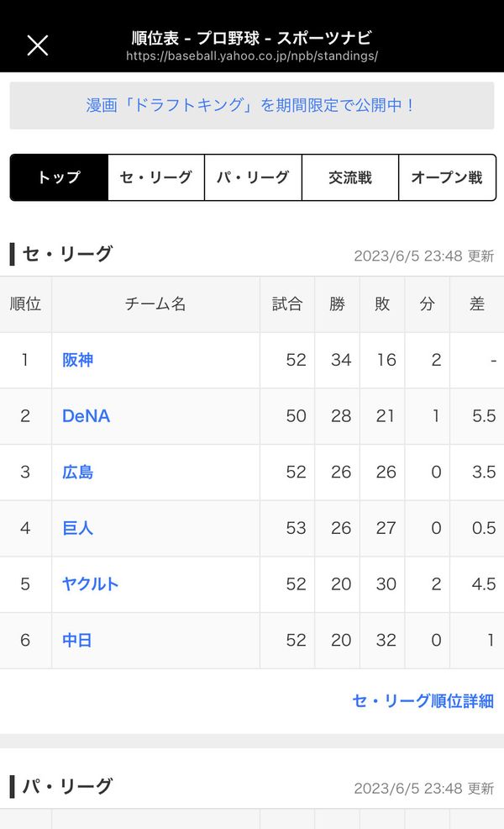Viewport: 504px width, 829px height.
Task: Open the 中日 team link
Action: point(77,641)
